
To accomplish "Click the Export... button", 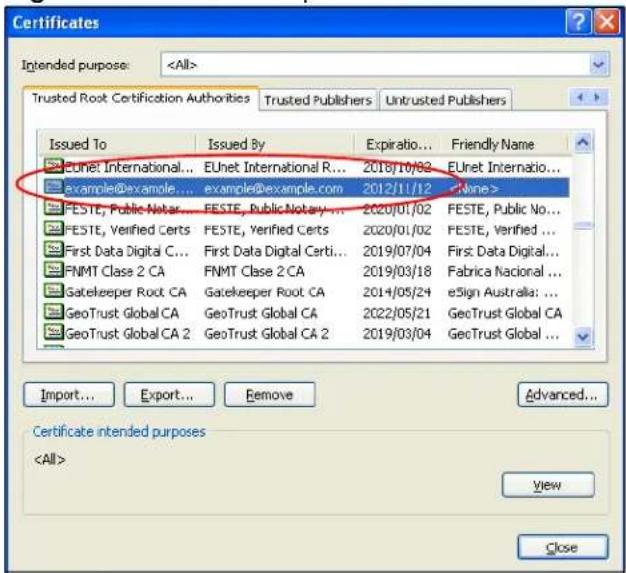I will pyautogui.click(x=169, y=395).
